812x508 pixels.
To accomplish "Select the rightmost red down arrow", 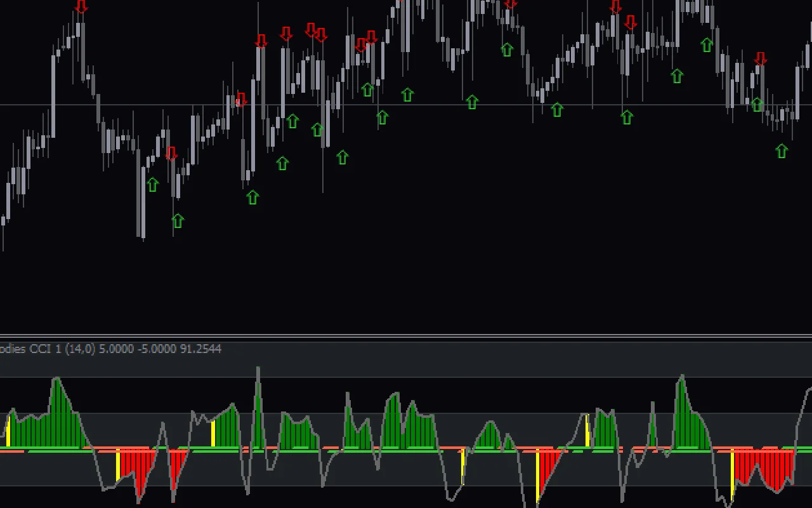I will click(761, 59).
